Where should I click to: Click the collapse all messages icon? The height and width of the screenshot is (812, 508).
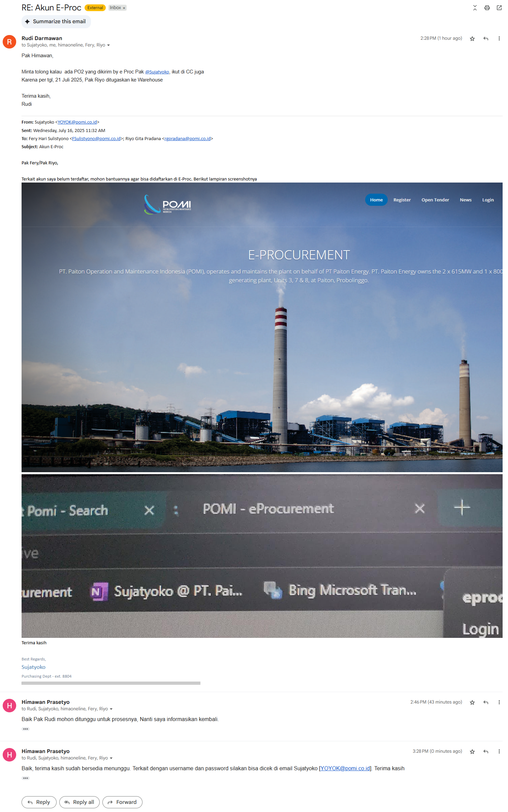click(x=475, y=8)
